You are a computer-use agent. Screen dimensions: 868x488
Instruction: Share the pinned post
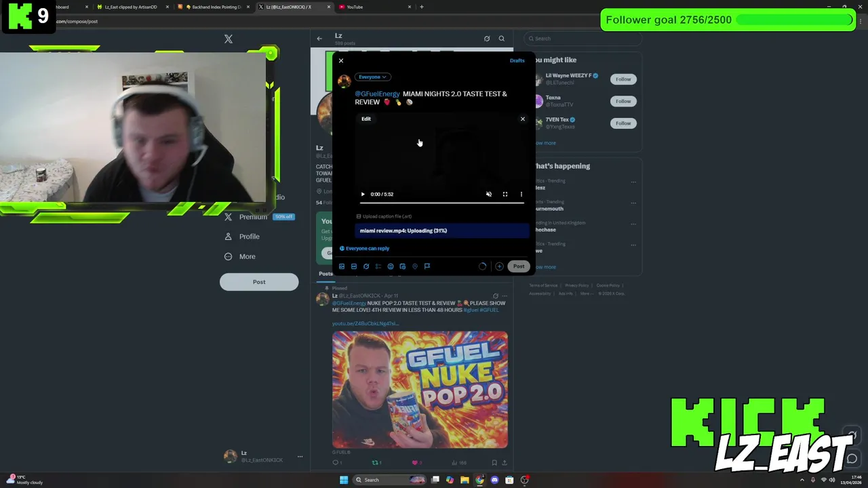point(504,463)
